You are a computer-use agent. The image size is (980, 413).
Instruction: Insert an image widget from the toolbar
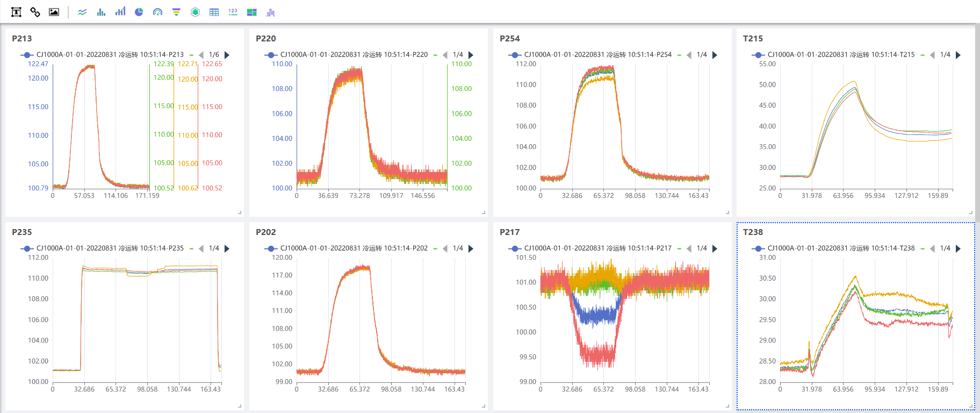point(54,12)
